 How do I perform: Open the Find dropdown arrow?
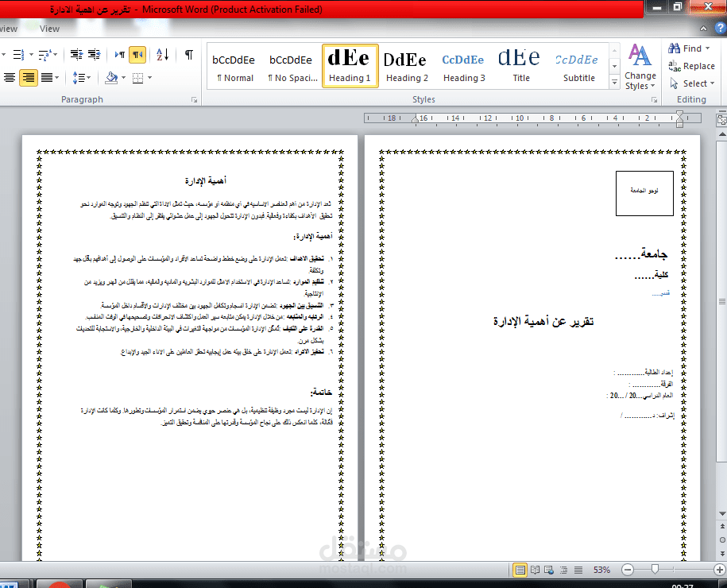[x=707, y=48]
